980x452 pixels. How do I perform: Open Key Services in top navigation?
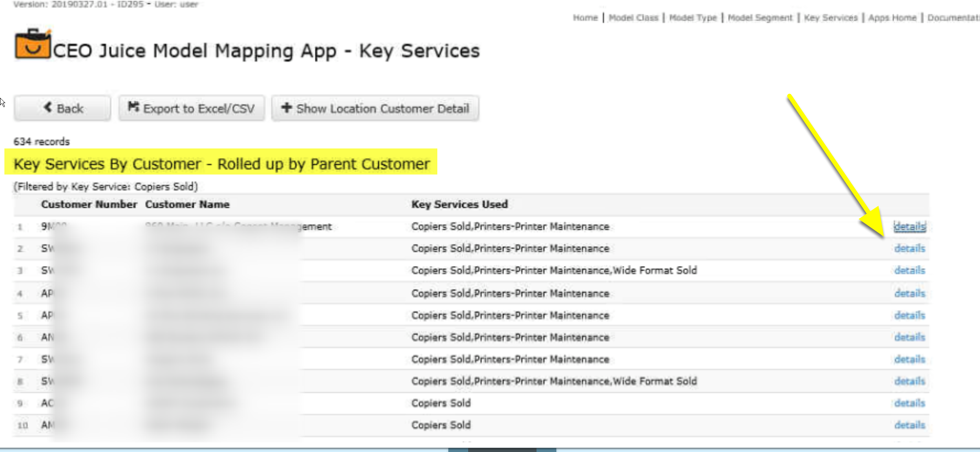click(x=831, y=18)
